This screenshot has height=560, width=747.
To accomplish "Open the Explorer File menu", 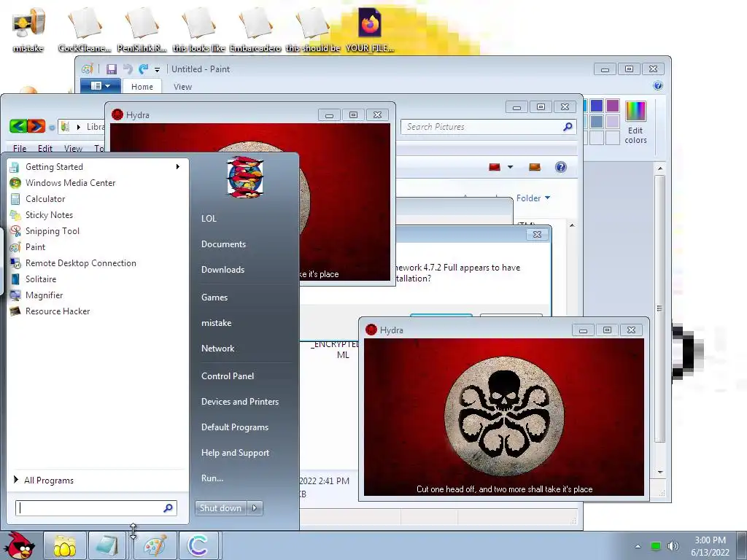I will point(20,149).
